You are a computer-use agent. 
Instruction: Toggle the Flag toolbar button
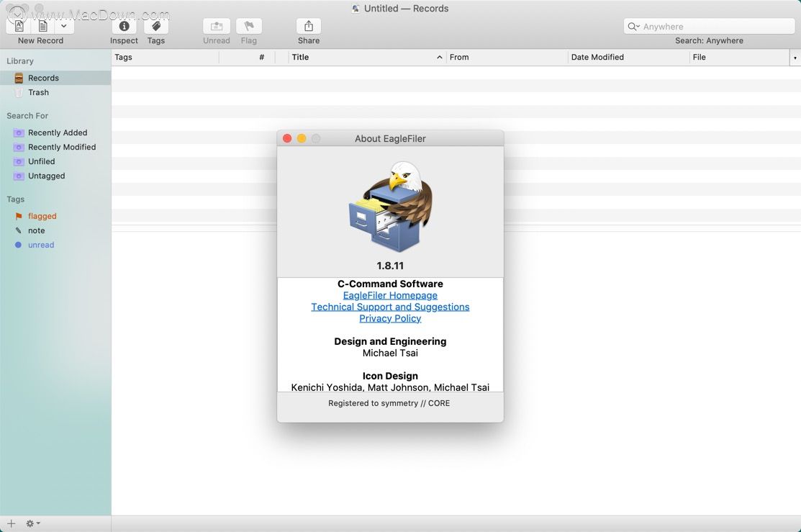point(249,25)
